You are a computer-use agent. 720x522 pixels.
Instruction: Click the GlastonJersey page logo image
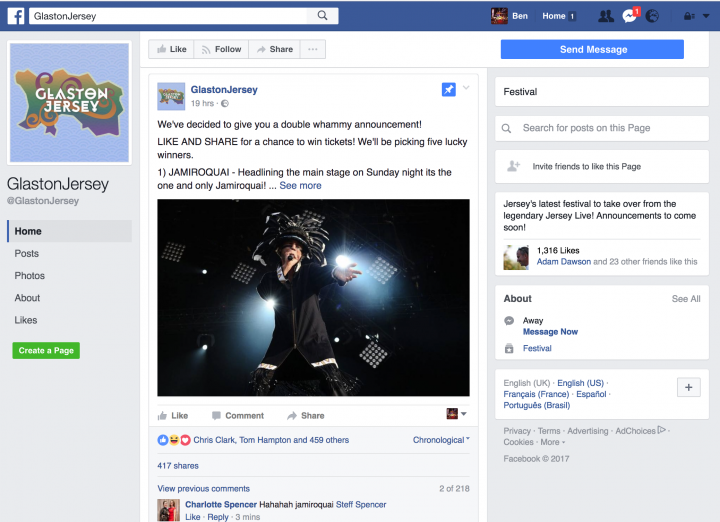pos(69,102)
